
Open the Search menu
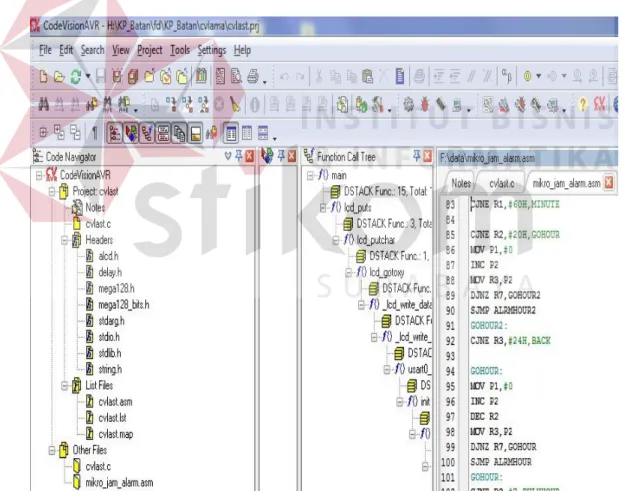92,50
